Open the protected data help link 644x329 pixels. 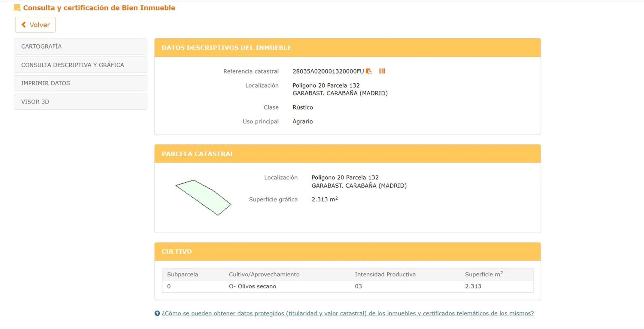coord(347,313)
